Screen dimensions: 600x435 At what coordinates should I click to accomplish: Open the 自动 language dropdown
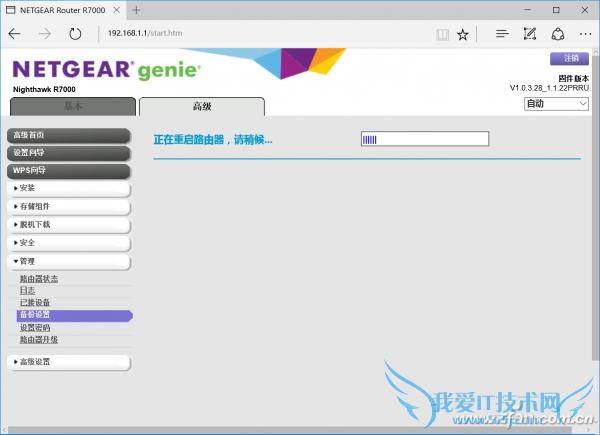point(556,104)
